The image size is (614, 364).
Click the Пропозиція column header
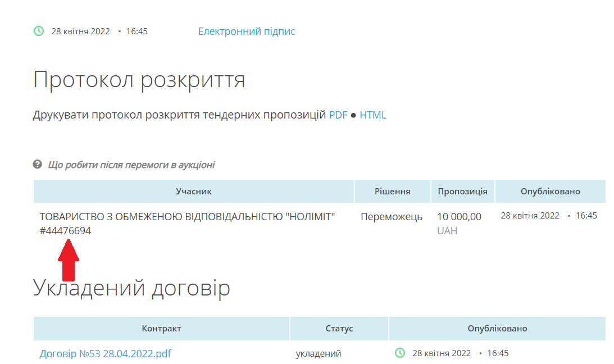pos(462,192)
